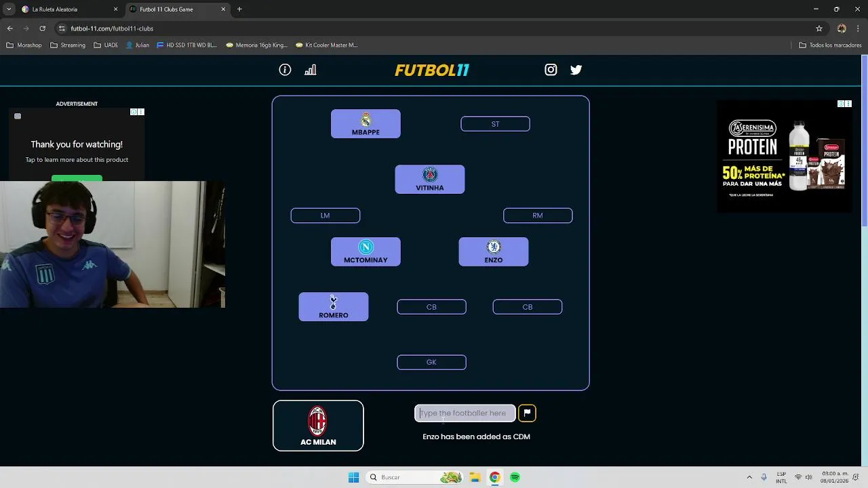This screenshot has height=488, width=868.
Task: Open File Explorer from the taskbar
Action: [475, 477]
